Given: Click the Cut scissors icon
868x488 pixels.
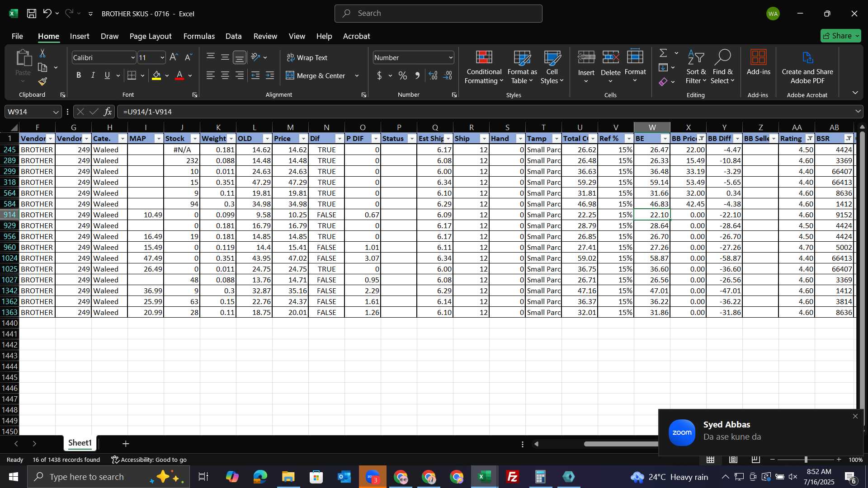Looking at the screenshot, I should point(42,53).
